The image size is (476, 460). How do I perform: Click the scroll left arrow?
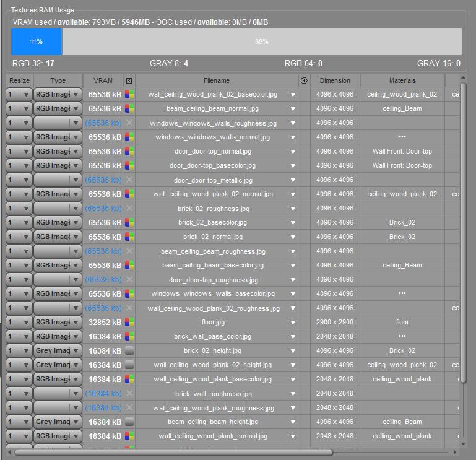[x=9, y=453]
